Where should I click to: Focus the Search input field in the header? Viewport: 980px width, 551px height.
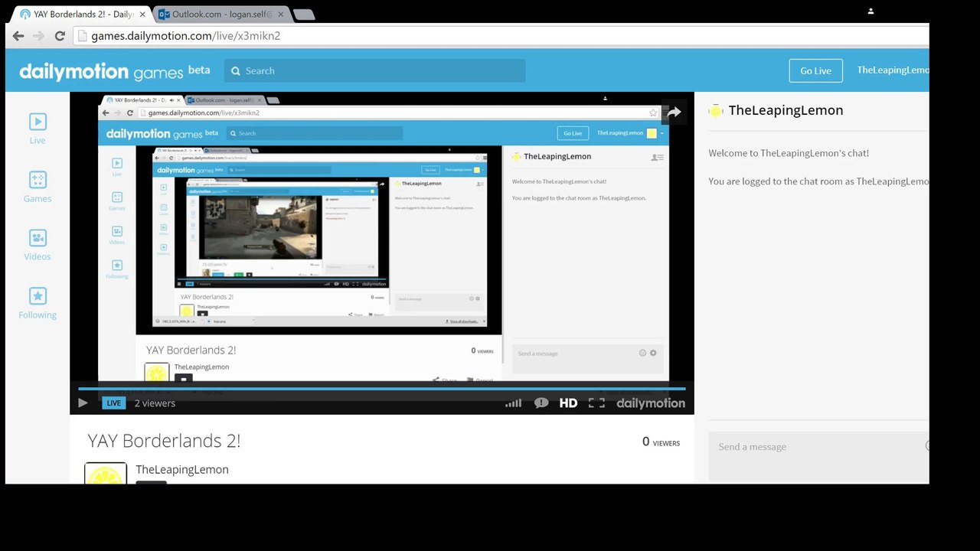click(375, 71)
